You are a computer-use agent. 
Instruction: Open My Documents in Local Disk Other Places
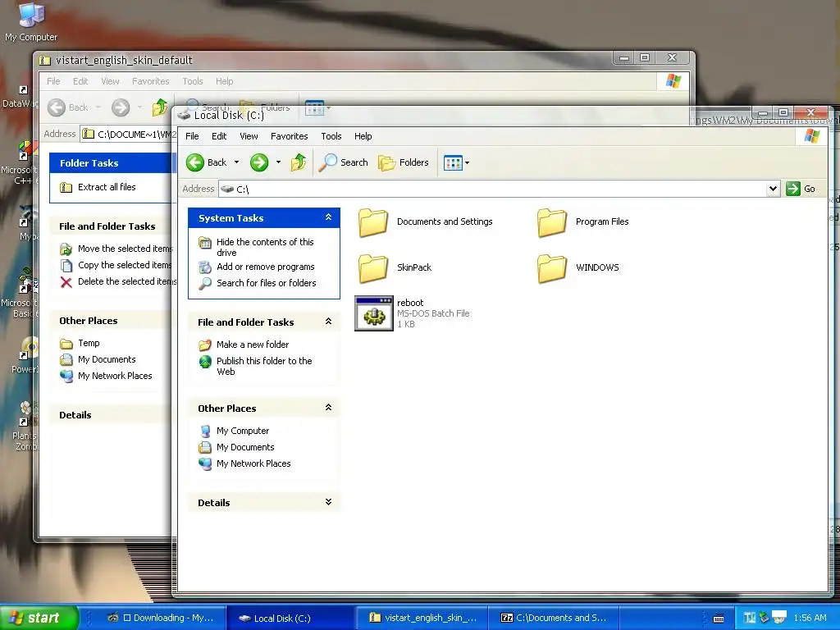pyautogui.click(x=245, y=447)
